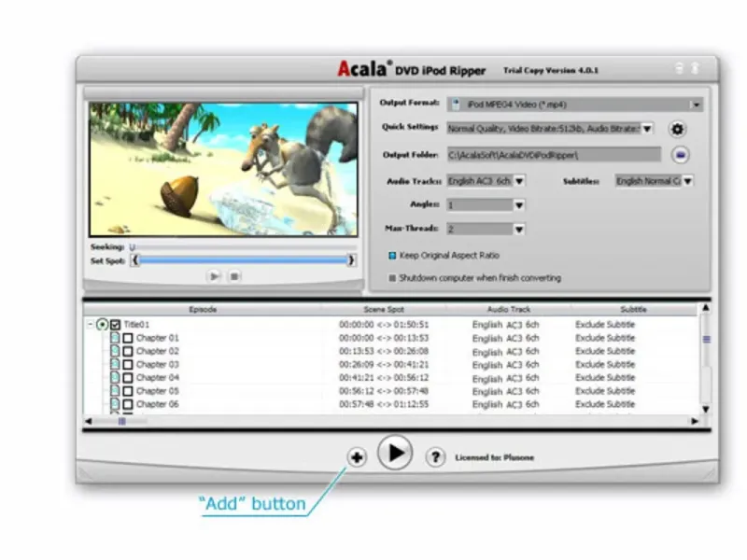Click the Chapter 01 file icon

[x=115, y=338]
